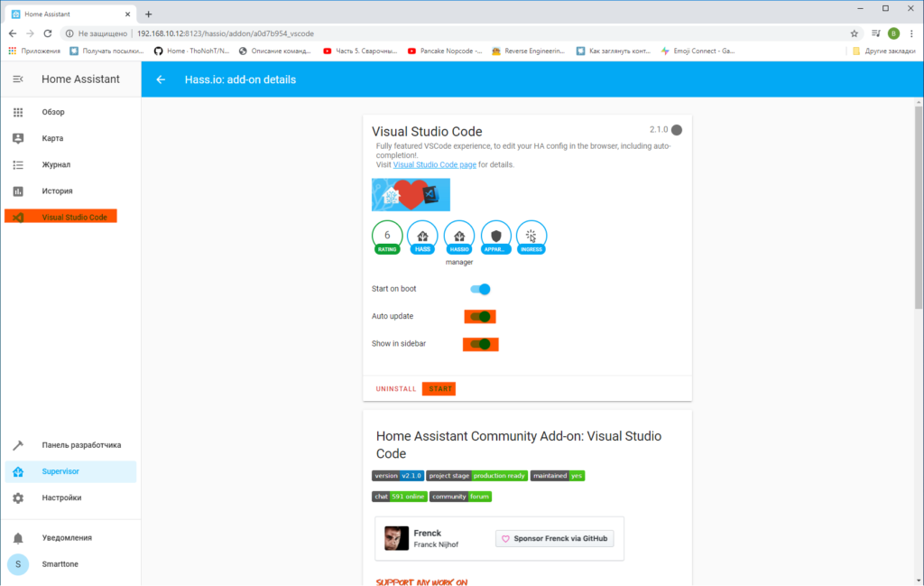Toggle Show in sidebar switch
Screen dimensions: 924x586
[481, 344]
